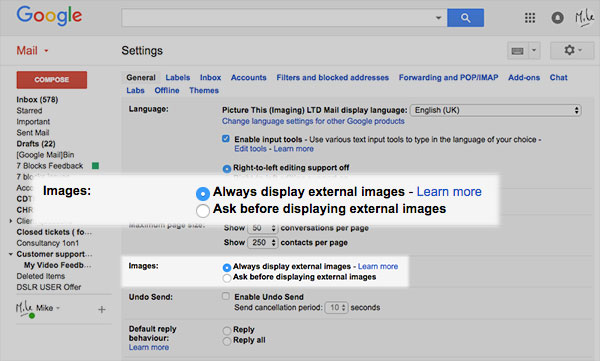This screenshot has width=600, height=361.
Task: Open the Important folder
Action: [33, 122]
